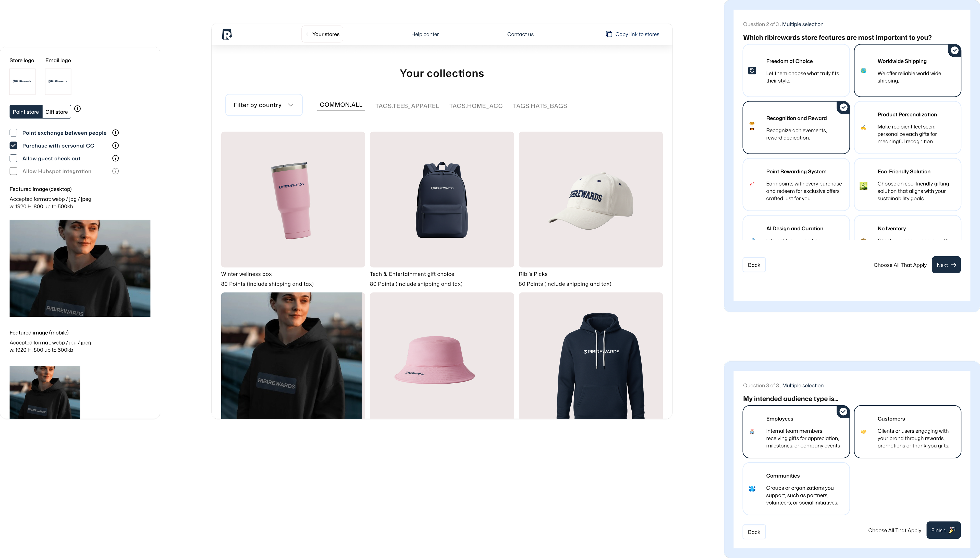Click the trophy icon on Recognition and Reward card
This screenshot has width=980, height=558.
pos(752,125)
